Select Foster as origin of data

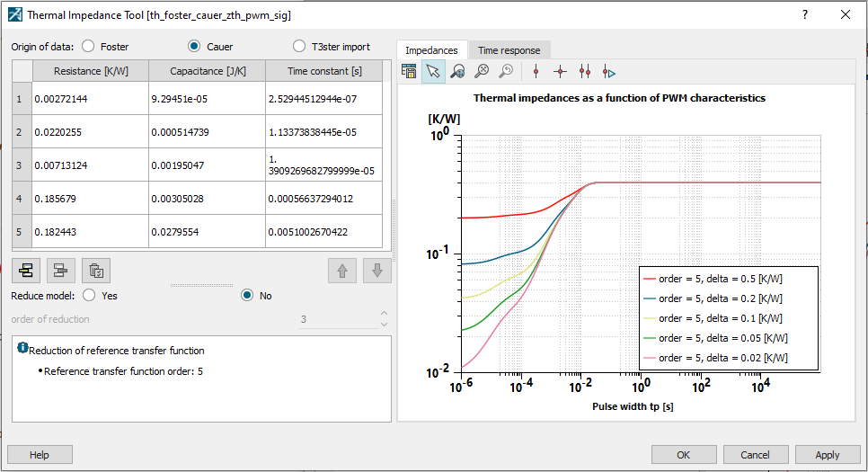point(89,46)
